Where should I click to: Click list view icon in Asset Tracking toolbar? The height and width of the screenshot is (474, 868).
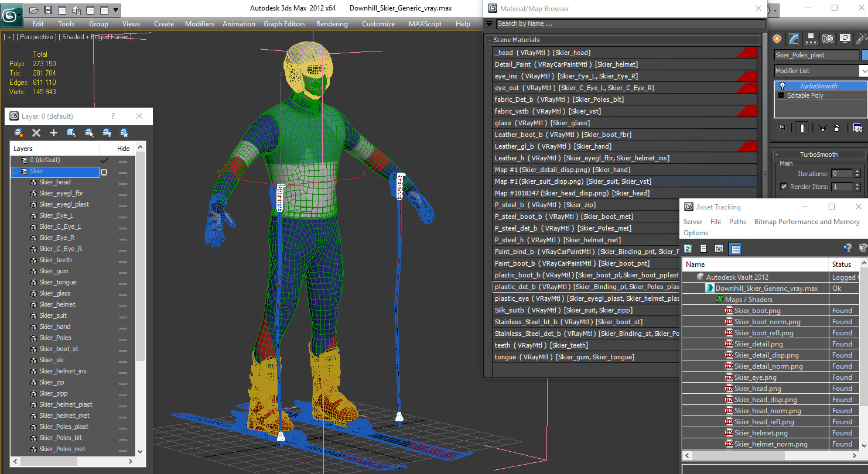coord(703,249)
